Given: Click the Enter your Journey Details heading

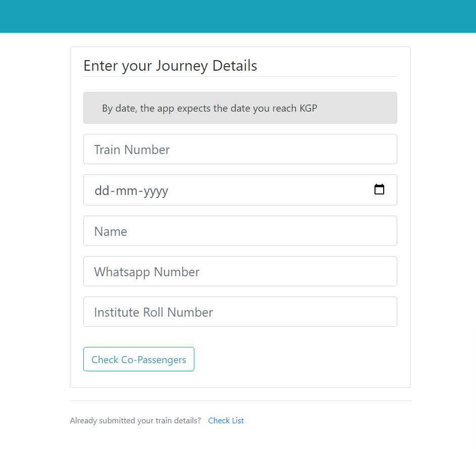Looking at the screenshot, I should click(x=170, y=66).
